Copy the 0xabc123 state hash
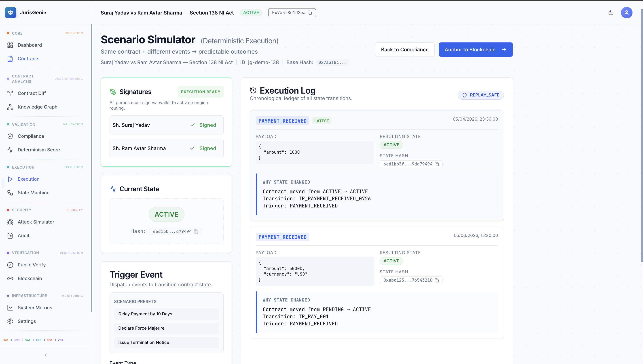This screenshot has width=643, height=364. [x=437, y=280]
